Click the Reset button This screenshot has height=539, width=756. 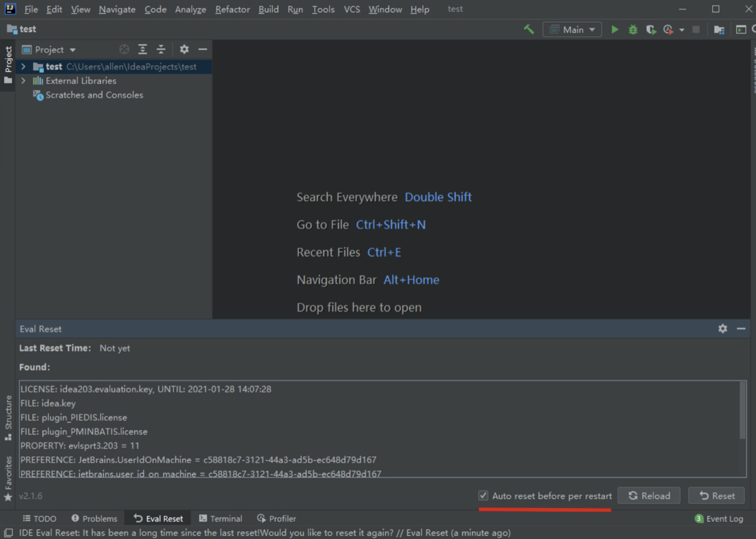(x=716, y=496)
